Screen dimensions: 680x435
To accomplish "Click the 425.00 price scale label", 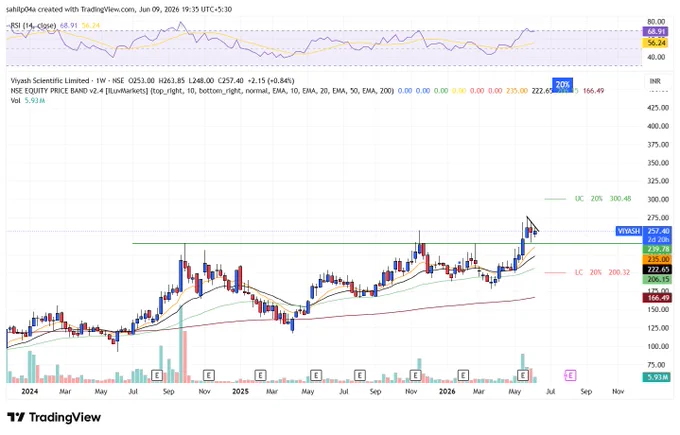I will 658,108.
